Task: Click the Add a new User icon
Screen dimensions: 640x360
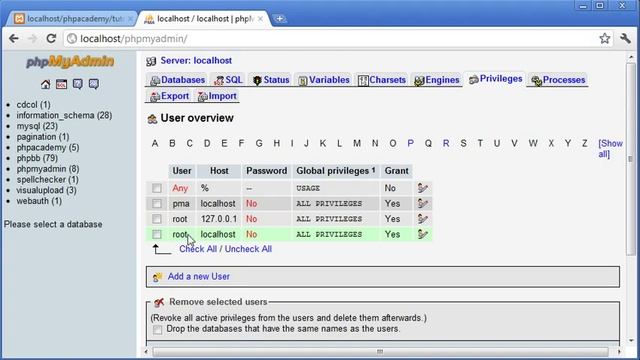Action: point(157,277)
